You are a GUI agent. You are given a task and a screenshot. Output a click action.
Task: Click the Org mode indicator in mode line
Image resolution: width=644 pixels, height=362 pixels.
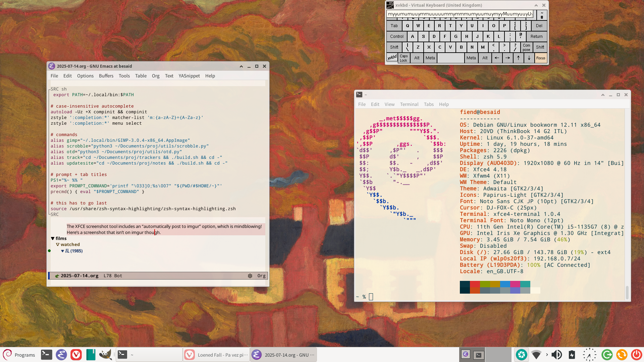click(261, 276)
